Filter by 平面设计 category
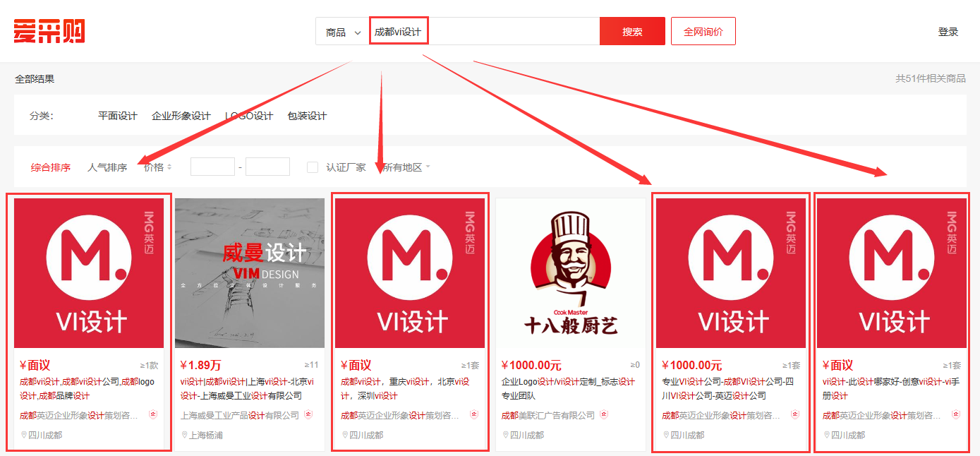 click(118, 116)
